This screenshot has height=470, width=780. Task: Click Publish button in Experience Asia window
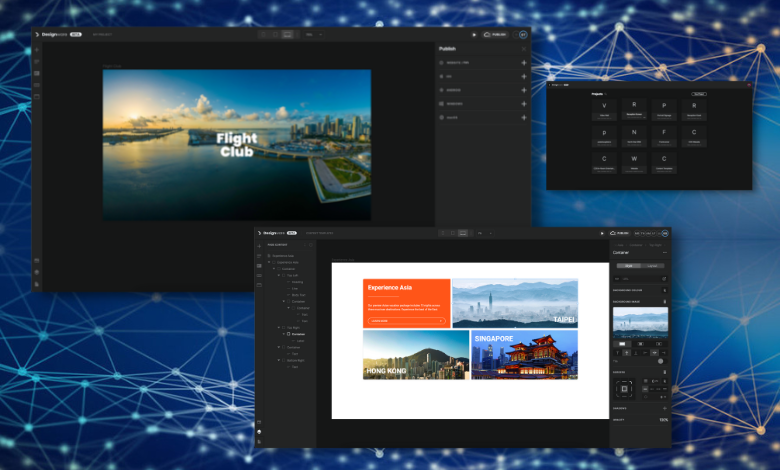coord(620,233)
